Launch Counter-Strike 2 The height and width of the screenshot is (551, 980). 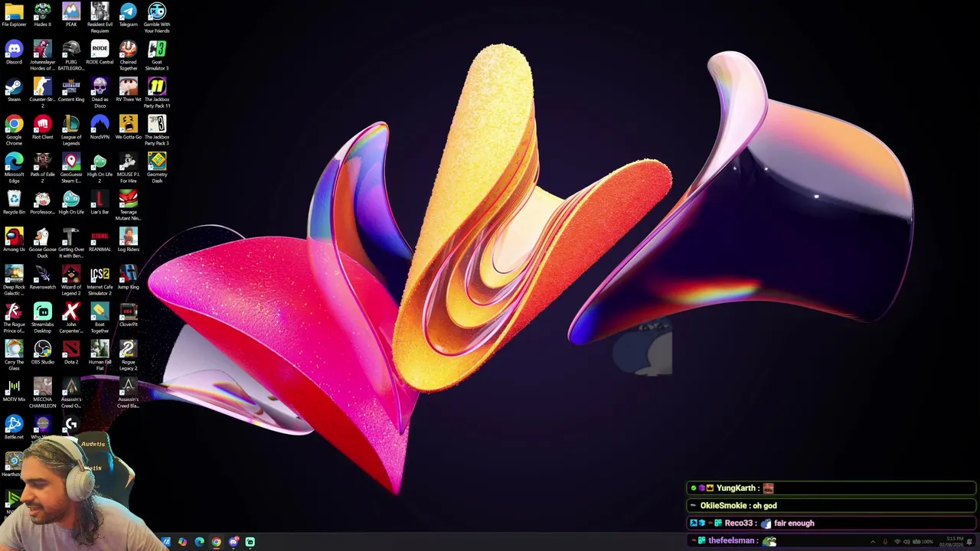[42, 93]
